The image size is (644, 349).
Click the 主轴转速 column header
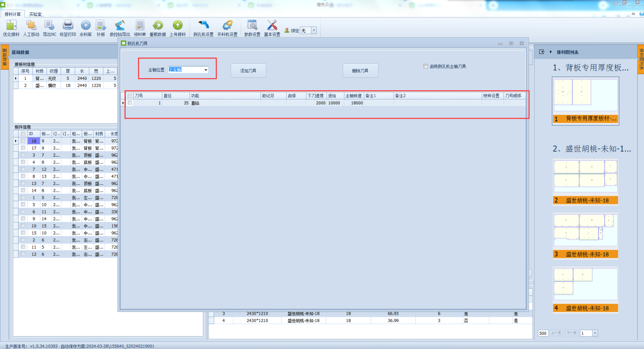coord(354,96)
